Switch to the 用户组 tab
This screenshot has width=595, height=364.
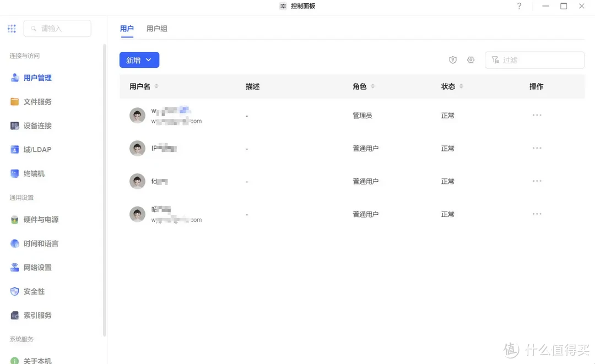pyautogui.click(x=156, y=29)
